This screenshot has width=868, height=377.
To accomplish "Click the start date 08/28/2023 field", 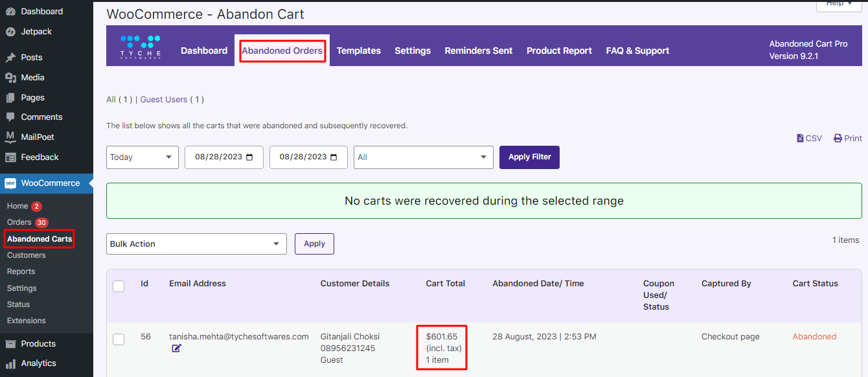I will pos(224,157).
